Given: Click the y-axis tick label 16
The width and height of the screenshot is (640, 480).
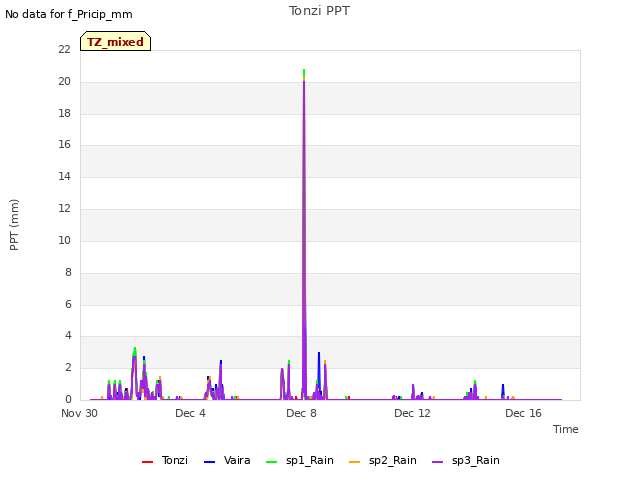Looking at the screenshot, I should click(64, 144).
